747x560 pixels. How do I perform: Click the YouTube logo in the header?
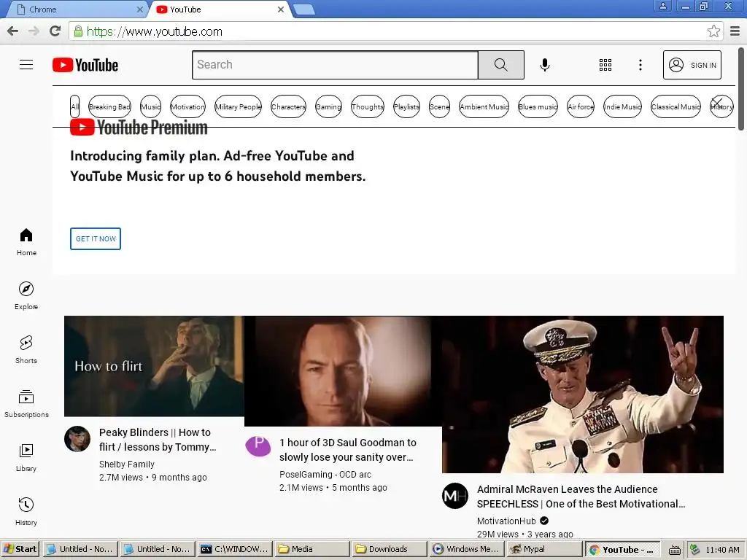[x=85, y=65]
